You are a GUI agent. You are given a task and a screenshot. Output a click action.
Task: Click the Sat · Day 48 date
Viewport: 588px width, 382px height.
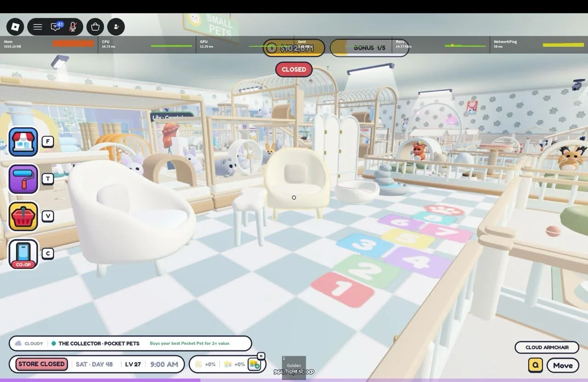point(94,364)
